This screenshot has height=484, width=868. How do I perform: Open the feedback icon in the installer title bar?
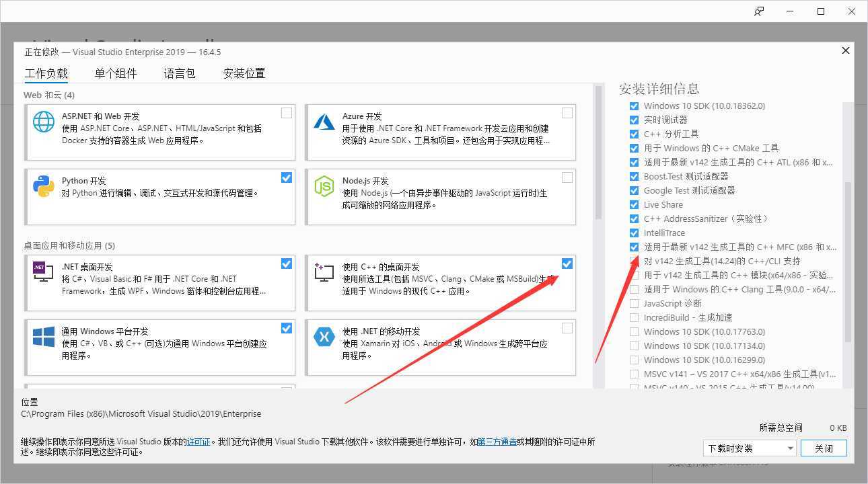point(759,11)
